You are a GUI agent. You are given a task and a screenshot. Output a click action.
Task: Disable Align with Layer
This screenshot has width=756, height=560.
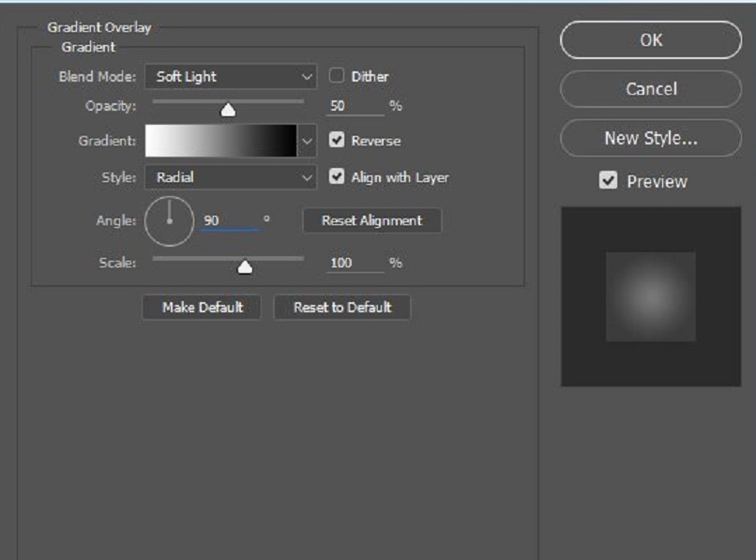(336, 176)
